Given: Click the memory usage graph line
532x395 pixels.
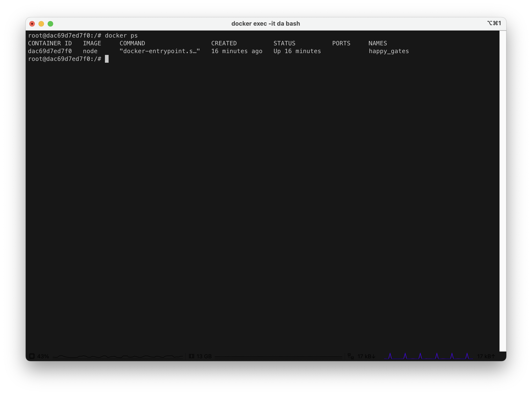Looking at the screenshot, I should pos(278,357).
